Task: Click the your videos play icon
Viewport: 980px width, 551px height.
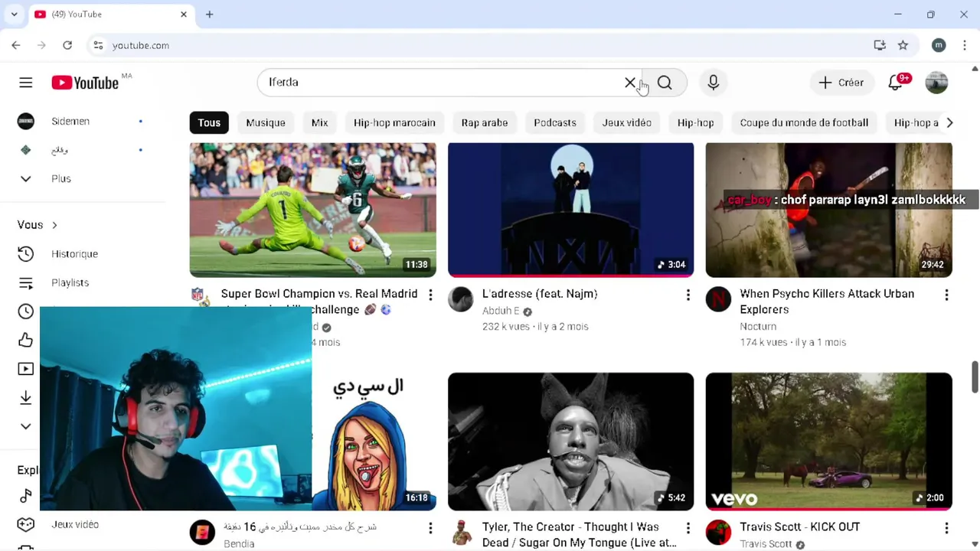Action: click(26, 369)
